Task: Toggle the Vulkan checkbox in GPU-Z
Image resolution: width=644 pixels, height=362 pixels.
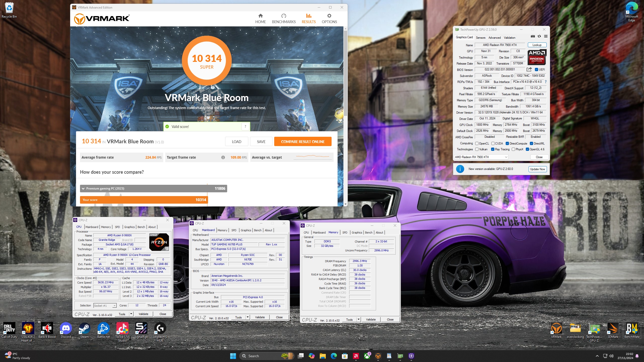Action: 477,149
